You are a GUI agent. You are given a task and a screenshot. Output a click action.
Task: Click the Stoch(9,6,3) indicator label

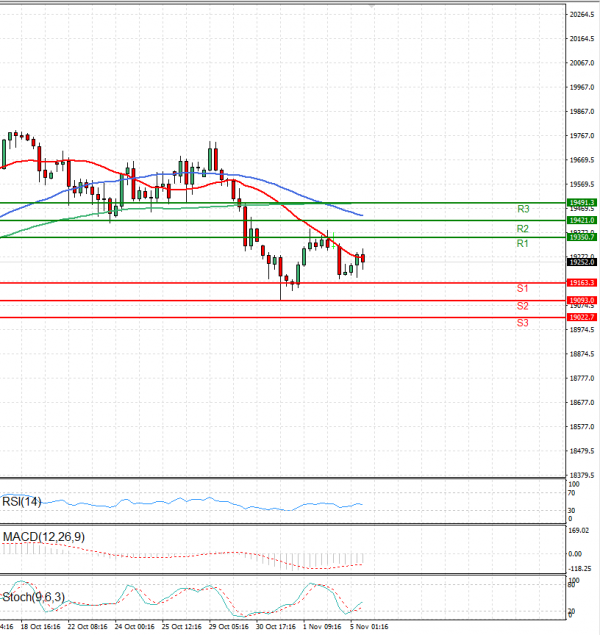click(33, 597)
